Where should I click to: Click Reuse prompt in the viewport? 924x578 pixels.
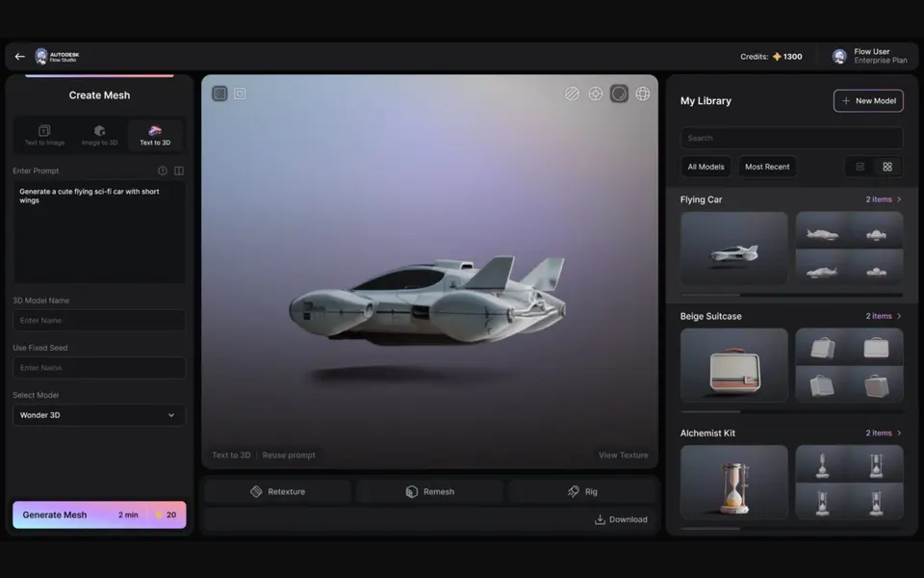coord(289,455)
